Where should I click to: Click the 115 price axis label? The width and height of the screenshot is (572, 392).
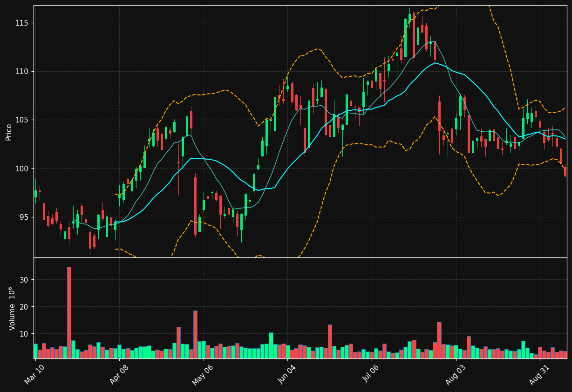point(22,23)
